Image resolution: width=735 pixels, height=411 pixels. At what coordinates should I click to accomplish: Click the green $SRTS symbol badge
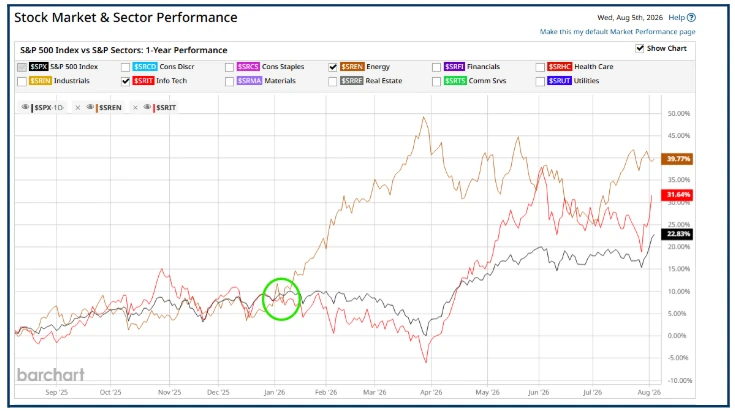click(455, 81)
